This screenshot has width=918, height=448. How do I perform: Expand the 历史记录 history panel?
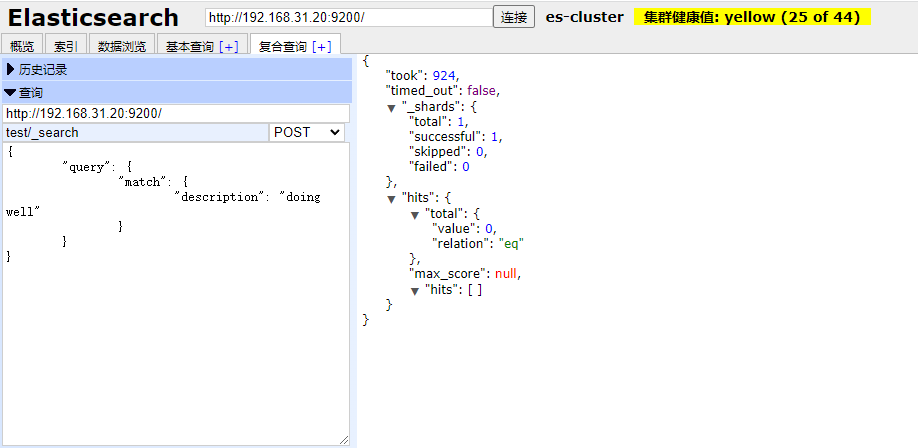tap(11, 69)
